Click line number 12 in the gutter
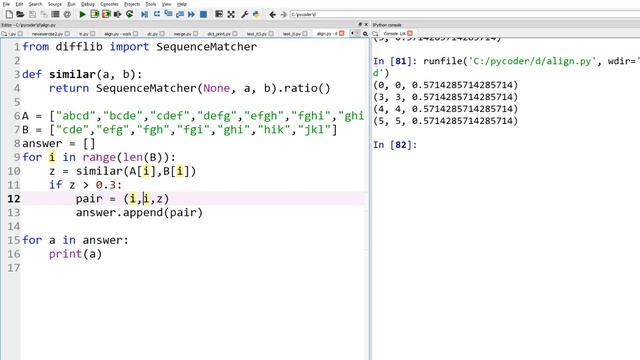The height and width of the screenshot is (360, 640). (13, 199)
